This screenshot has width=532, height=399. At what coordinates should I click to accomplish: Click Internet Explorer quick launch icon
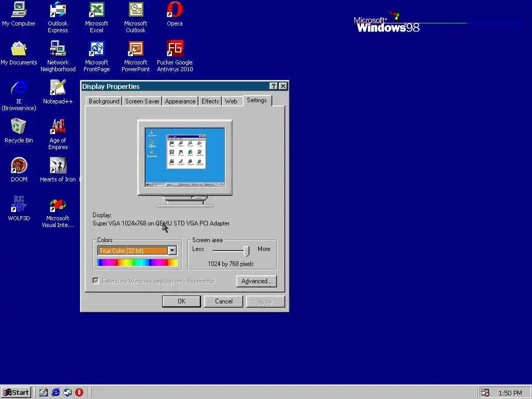(x=56, y=392)
